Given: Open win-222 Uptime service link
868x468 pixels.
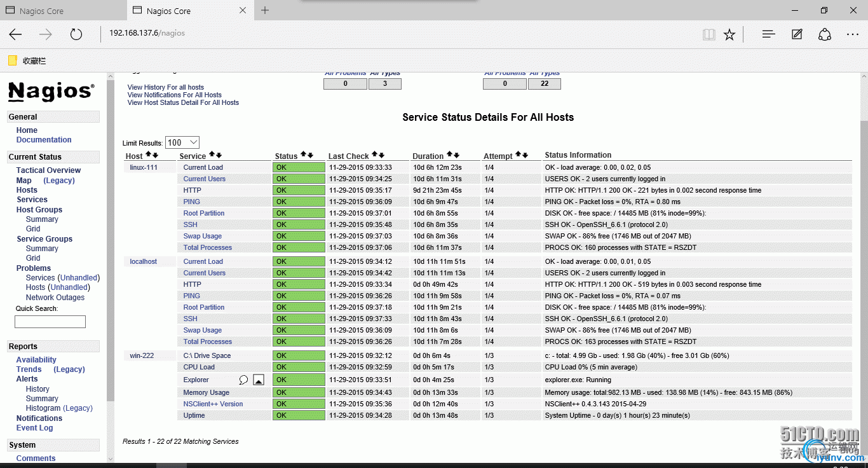Looking at the screenshot, I should pyautogui.click(x=194, y=415).
